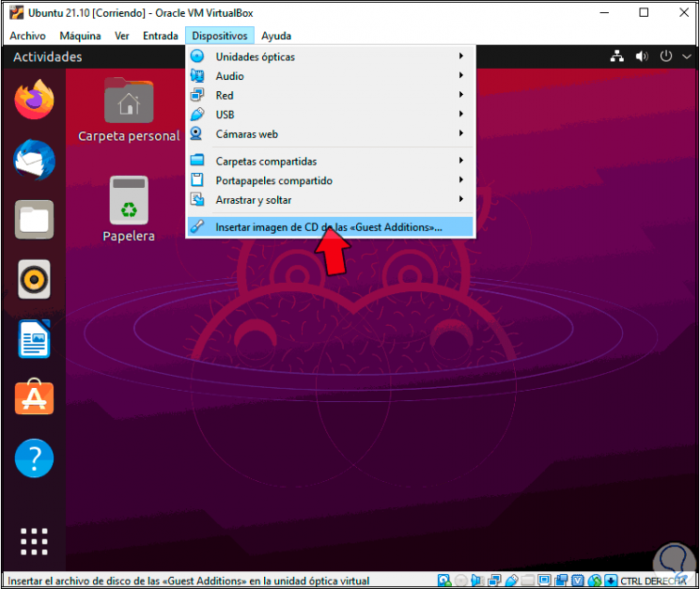Open the Help question mark icon
The height and width of the screenshot is (589, 700).
pos(35,458)
